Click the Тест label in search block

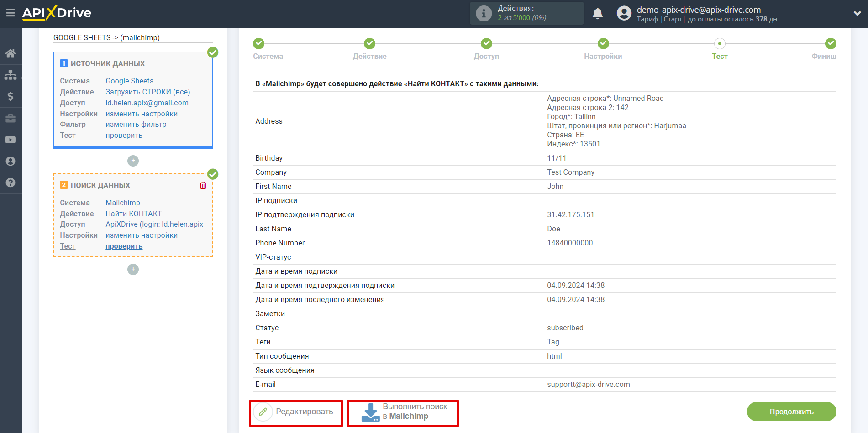[68, 246]
